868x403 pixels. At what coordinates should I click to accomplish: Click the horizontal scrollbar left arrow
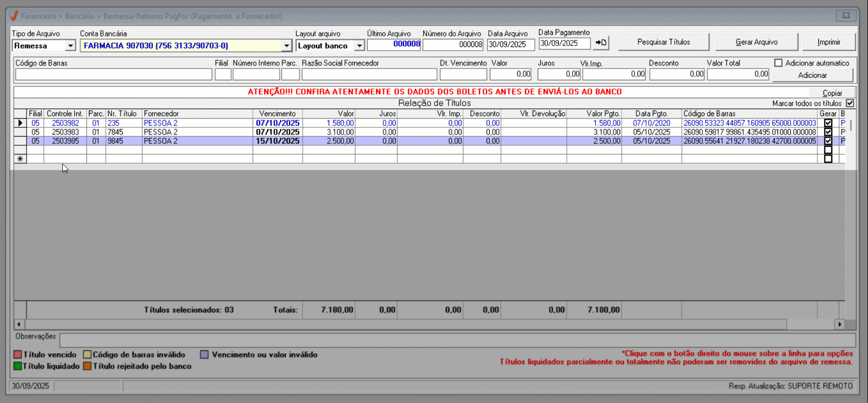click(x=19, y=324)
